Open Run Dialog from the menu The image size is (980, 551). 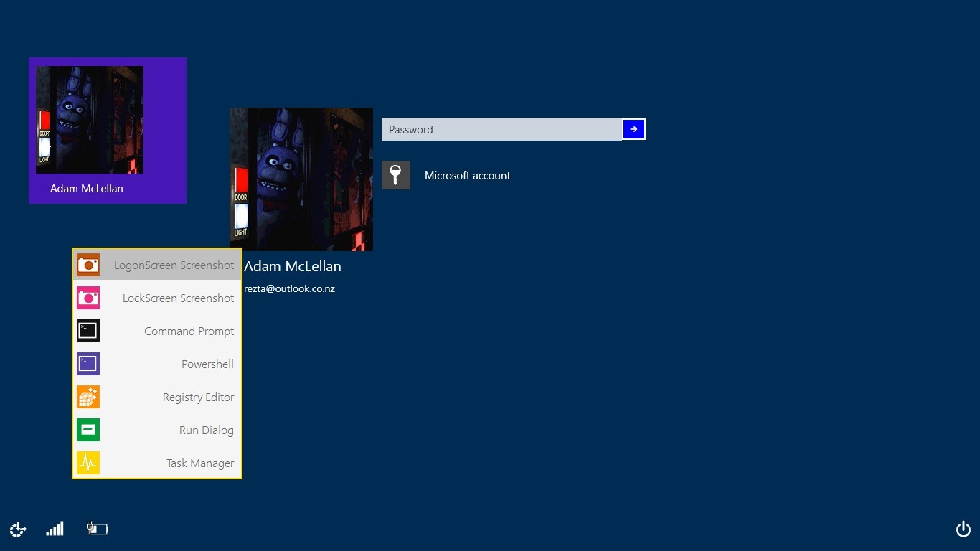tap(157, 430)
